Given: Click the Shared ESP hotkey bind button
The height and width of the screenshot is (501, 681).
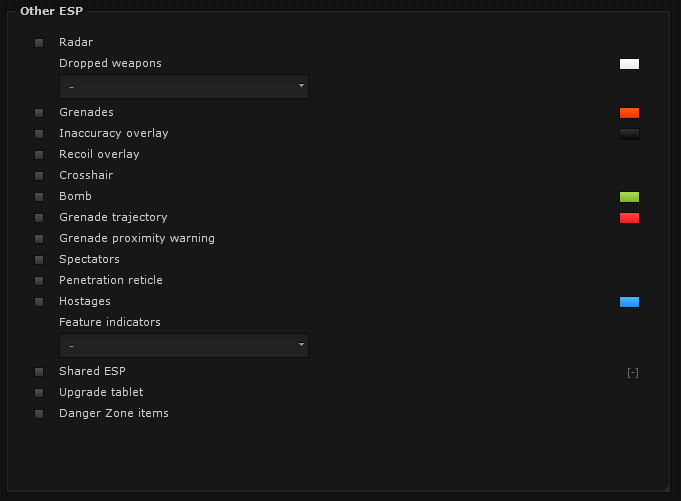Looking at the screenshot, I should tap(632, 373).
